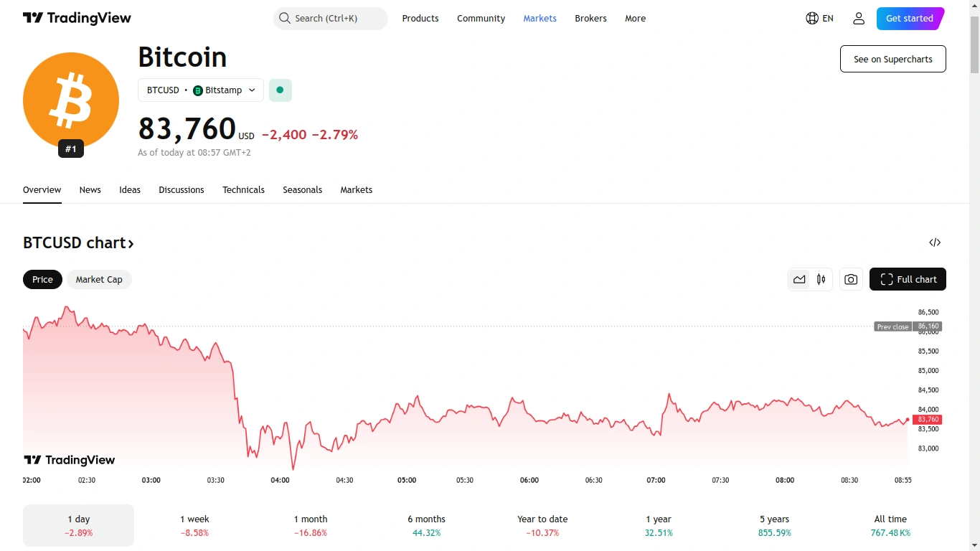980x551 pixels.
Task: Switch to area chart style icon
Action: click(x=799, y=280)
